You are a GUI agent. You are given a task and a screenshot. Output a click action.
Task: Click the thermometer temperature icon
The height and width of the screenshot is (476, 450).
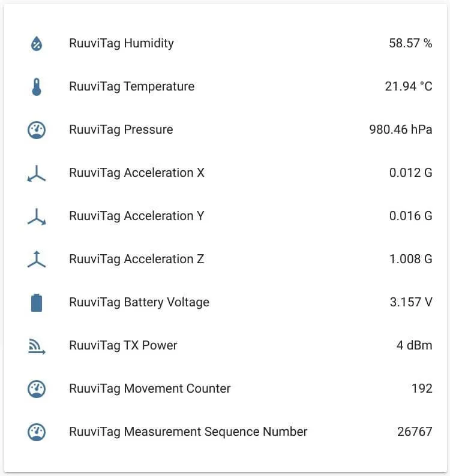pos(37,86)
